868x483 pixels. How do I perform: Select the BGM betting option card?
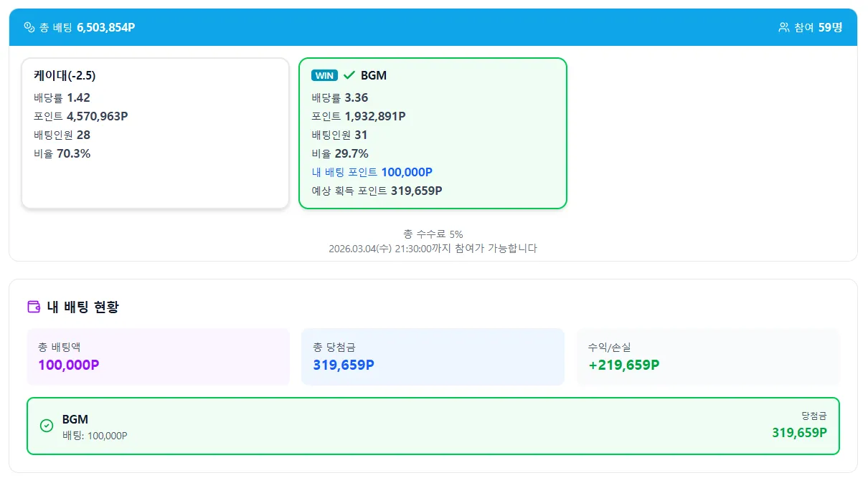point(433,134)
